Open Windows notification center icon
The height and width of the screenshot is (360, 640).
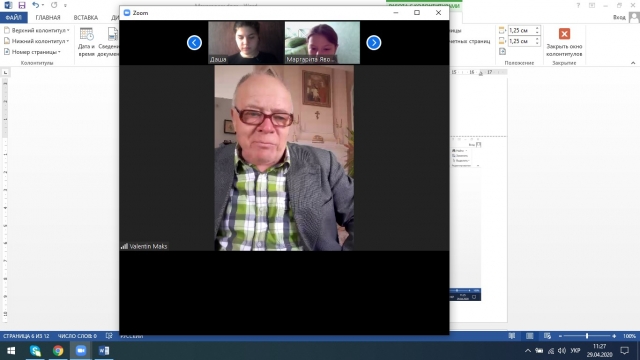[624, 351]
